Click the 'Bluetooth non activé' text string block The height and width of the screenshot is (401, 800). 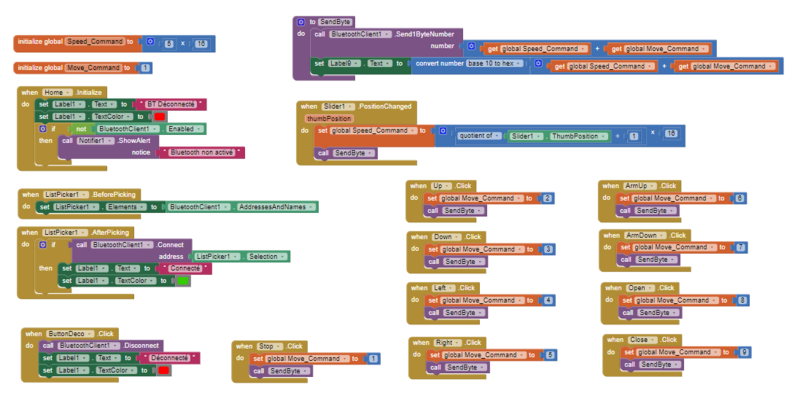point(205,153)
